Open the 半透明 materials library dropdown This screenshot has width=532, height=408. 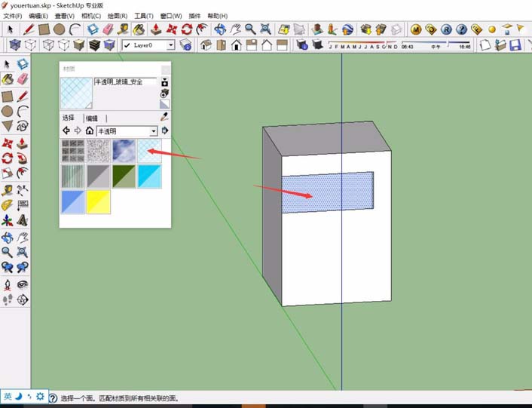tap(154, 131)
